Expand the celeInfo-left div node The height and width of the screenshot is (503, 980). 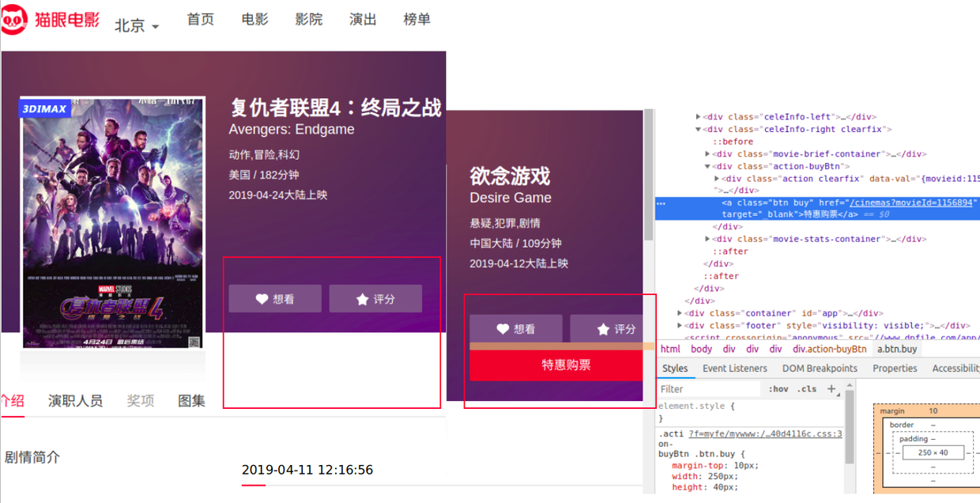[698, 117]
